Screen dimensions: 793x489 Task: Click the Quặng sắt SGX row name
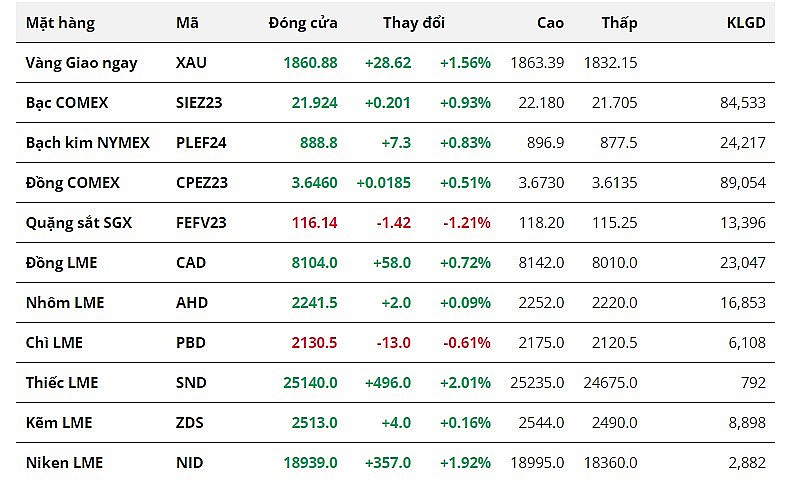pos(79,222)
